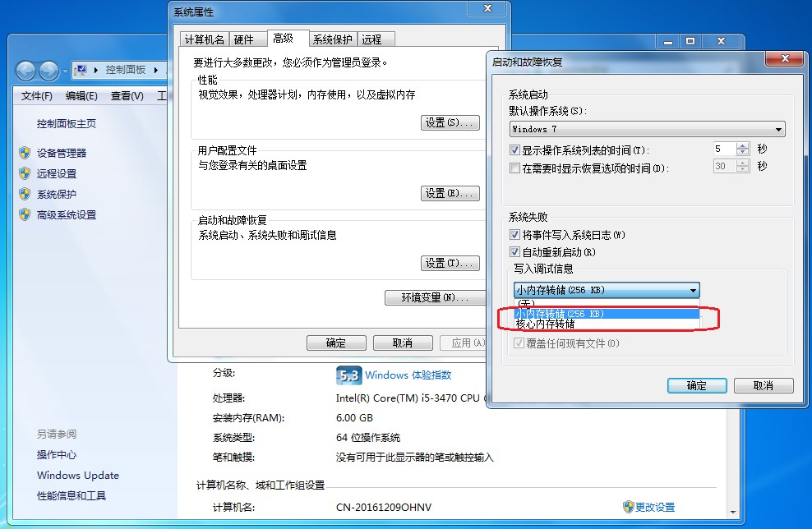
Task: Enable 在需要时显示恢复选项的时间 checkbox
Action: tap(514, 168)
